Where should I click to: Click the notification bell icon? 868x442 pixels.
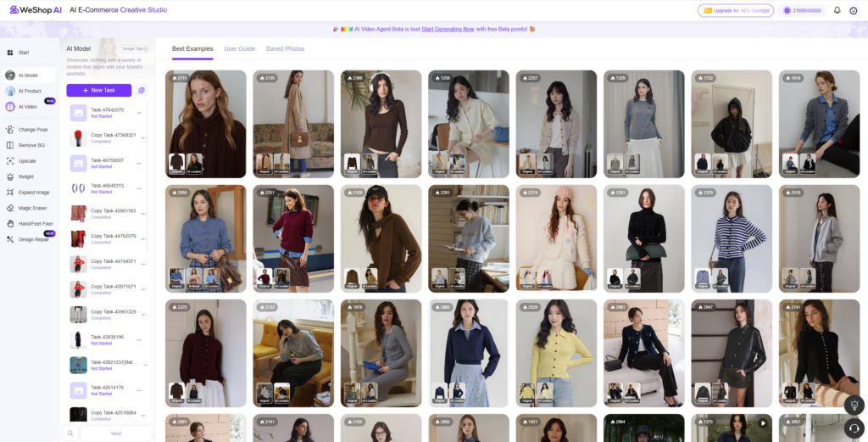pyautogui.click(x=837, y=10)
